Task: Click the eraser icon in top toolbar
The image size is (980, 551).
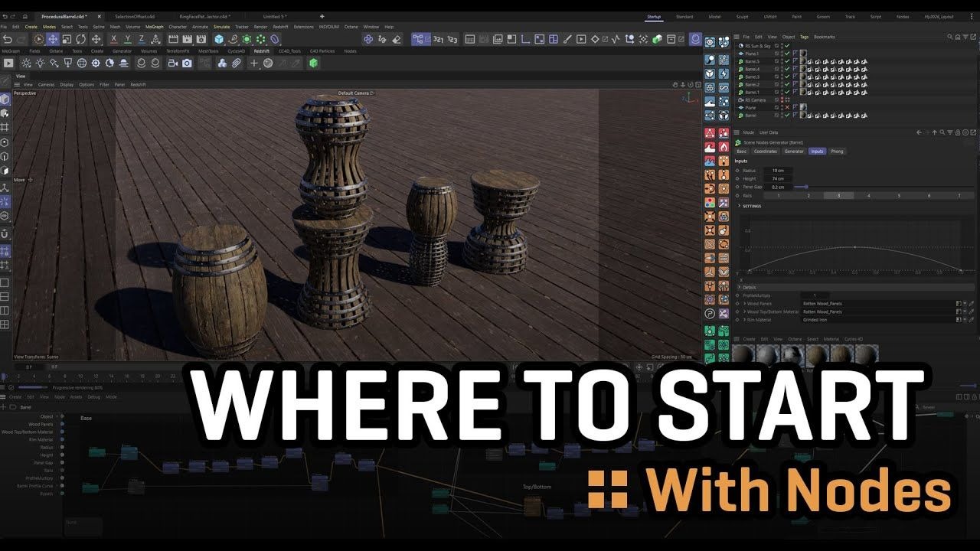Action: pos(396,39)
